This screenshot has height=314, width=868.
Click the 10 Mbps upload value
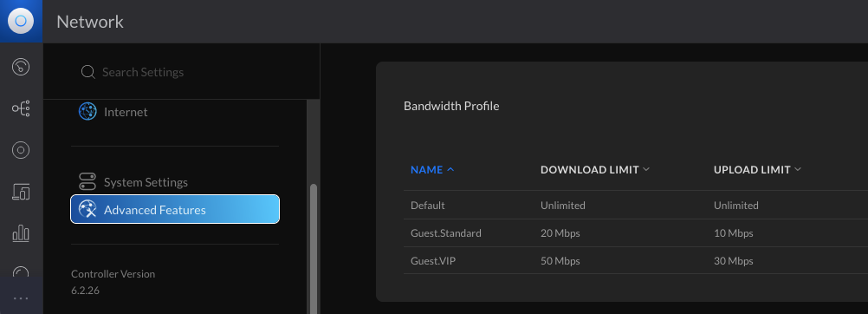click(734, 233)
